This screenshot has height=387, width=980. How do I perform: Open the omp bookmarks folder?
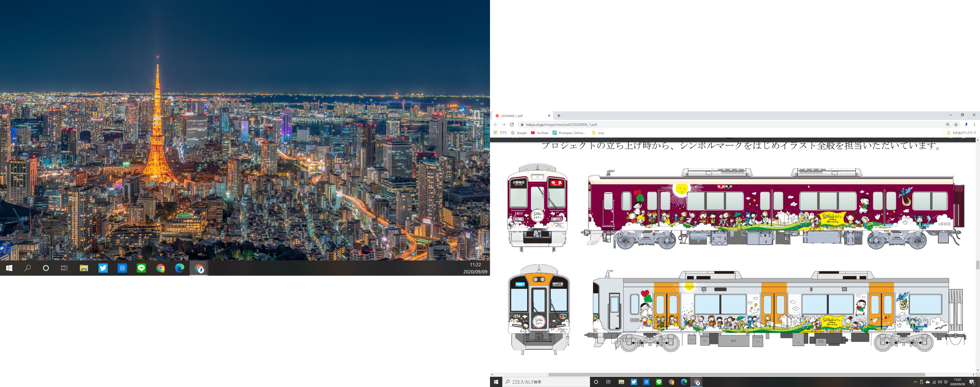click(598, 133)
